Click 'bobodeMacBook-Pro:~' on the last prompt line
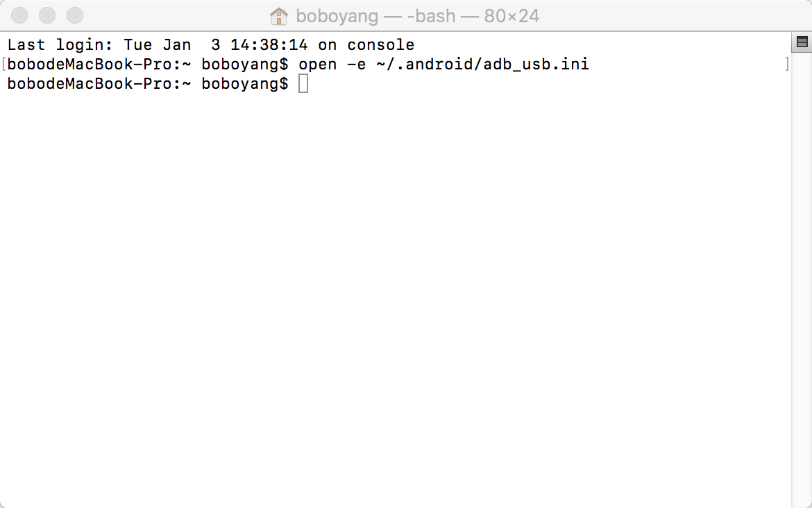The image size is (812, 508). (99, 83)
